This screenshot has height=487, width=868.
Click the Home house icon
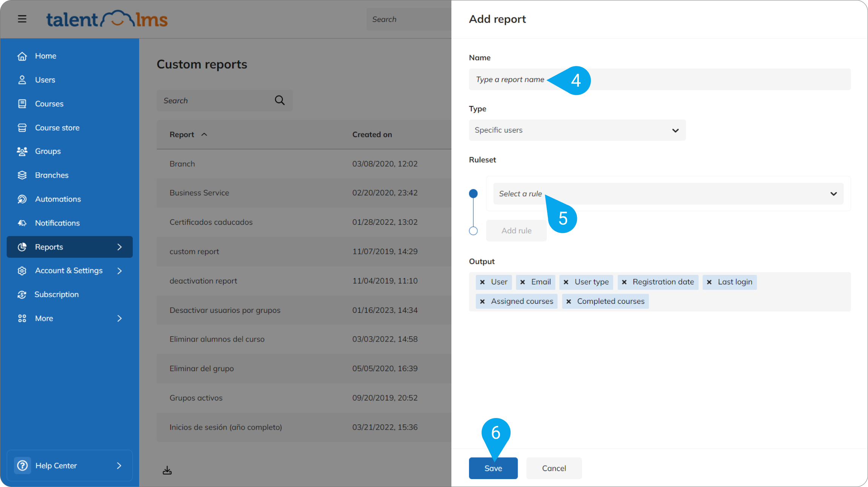[x=22, y=56]
